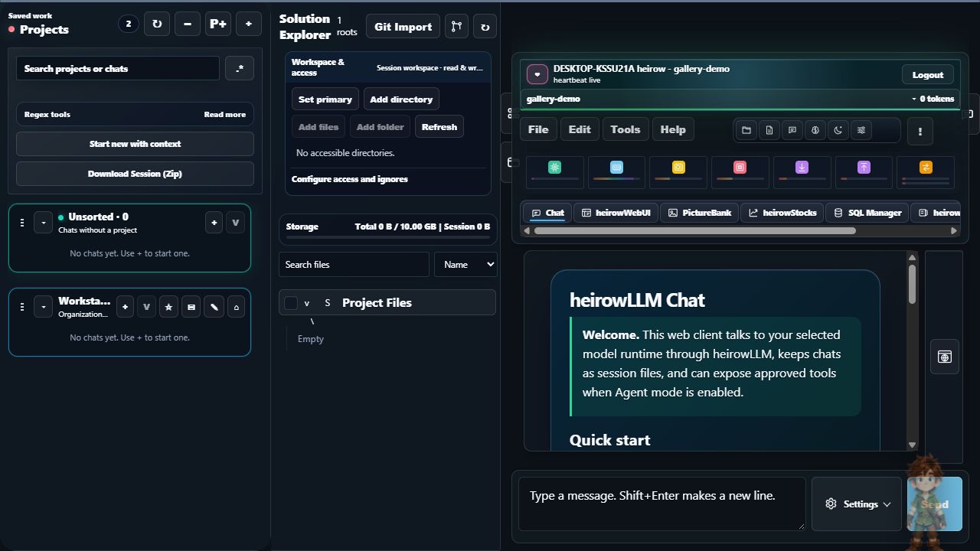
Task: Open the Settings dropdown near the message box
Action: [857, 504]
